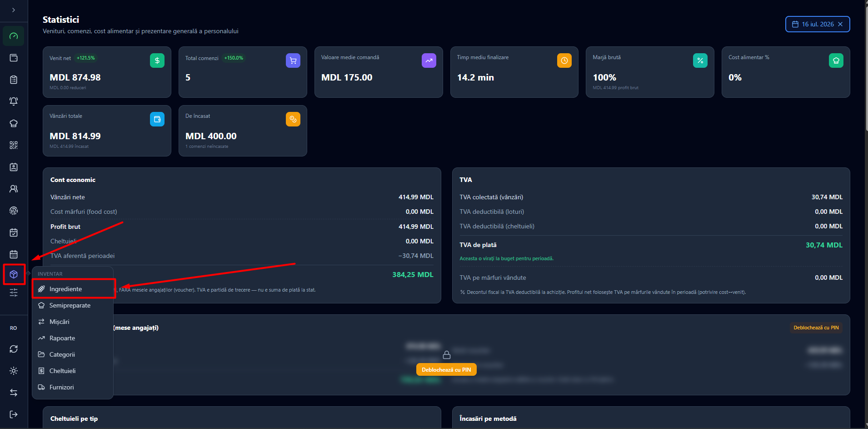This screenshot has height=429, width=868.
Task: Expand the sidebar with the top chevron
Action: [x=14, y=10]
